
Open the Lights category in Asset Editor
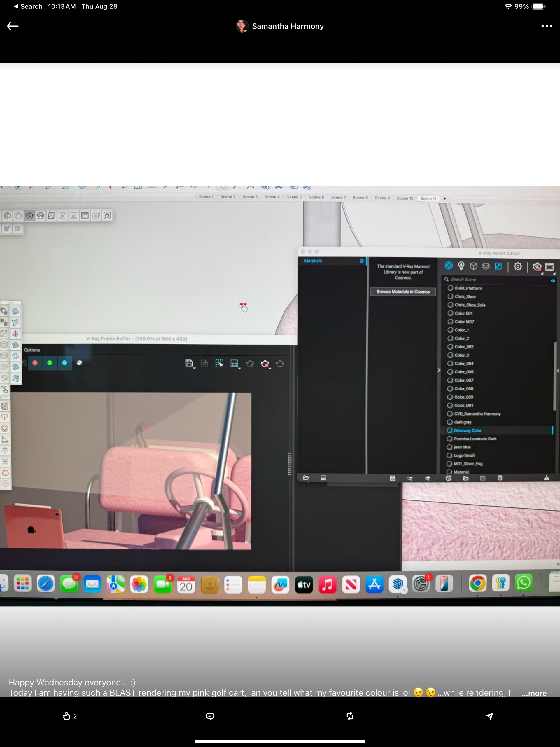[x=461, y=266]
